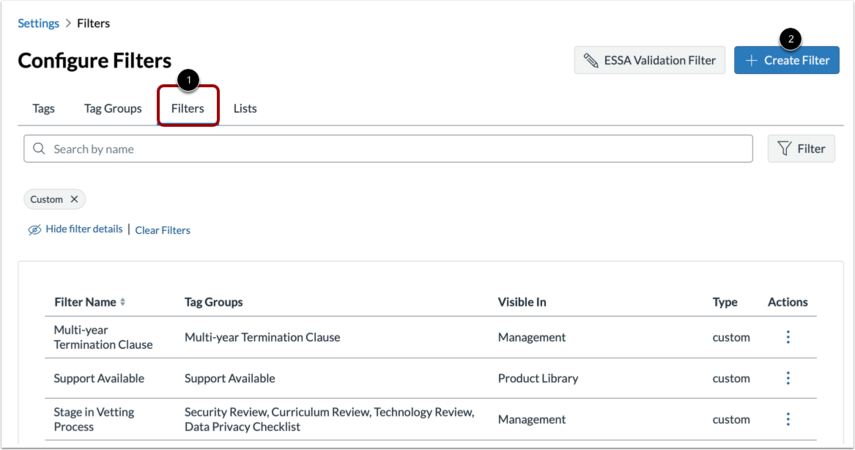Click the Visible In column header
The width and height of the screenshot is (855, 450).
pos(522,302)
